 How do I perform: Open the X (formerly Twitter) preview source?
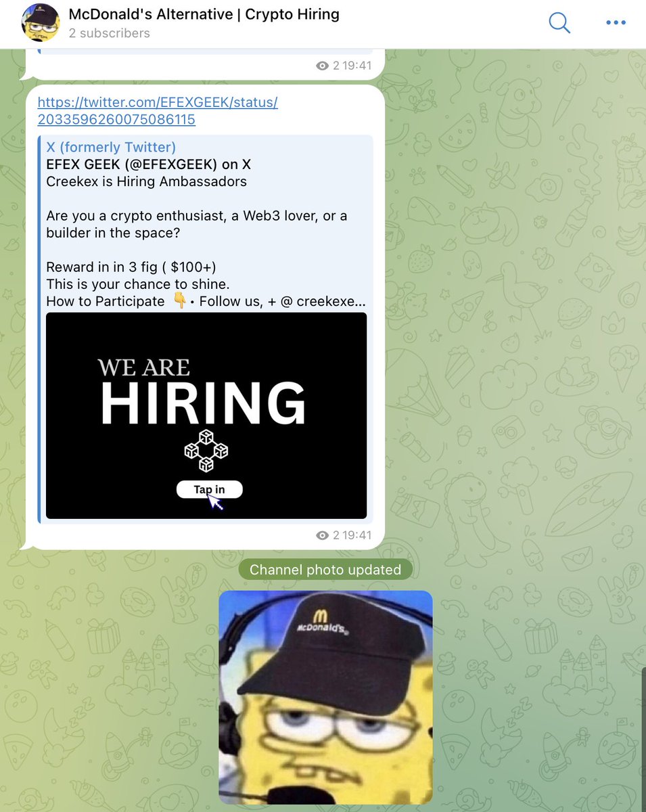coord(111,147)
